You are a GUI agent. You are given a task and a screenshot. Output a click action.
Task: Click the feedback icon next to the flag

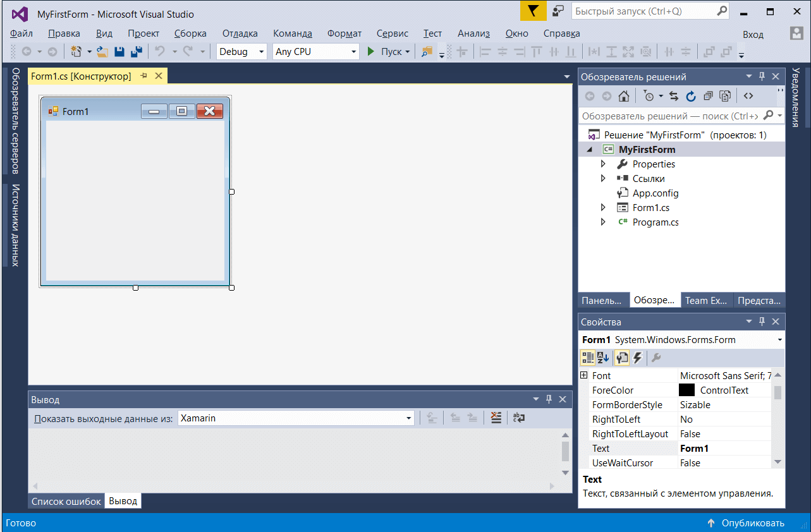pos(558,11)
